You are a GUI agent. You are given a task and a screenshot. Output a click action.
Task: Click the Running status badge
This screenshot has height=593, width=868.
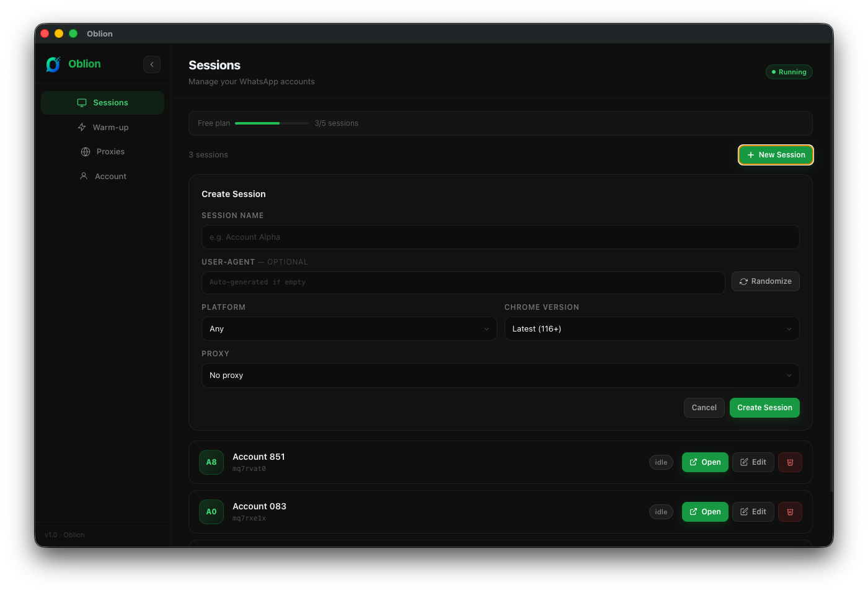click(x=789, y=72)
